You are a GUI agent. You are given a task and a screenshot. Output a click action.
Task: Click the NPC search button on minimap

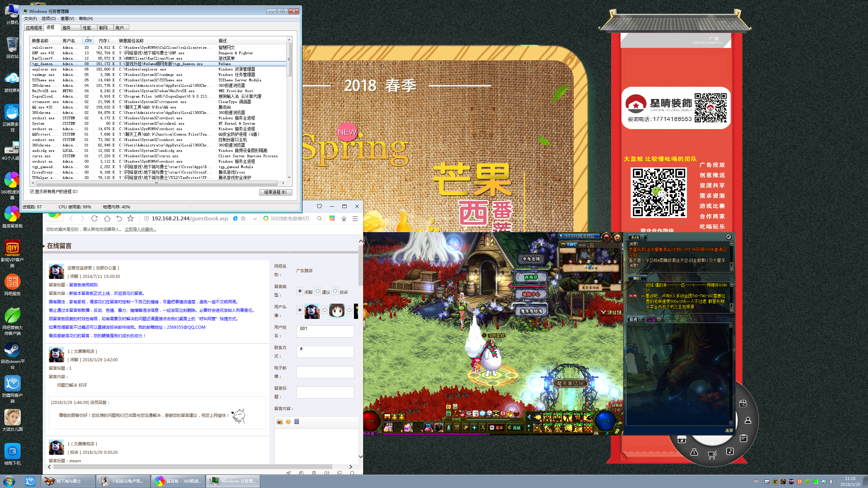coord(571,245)
